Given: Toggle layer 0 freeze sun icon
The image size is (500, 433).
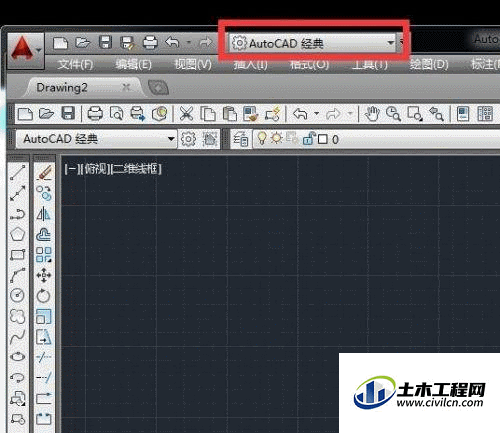Looking at the screenshot, I should pyautogui.click(x=276, y=138).
